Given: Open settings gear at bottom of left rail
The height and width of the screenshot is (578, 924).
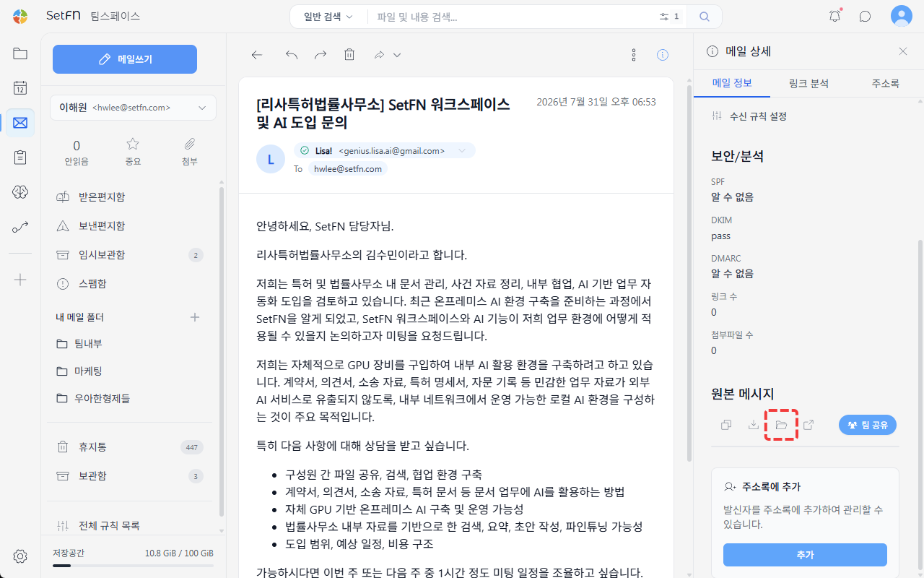Looking at the screenshot, I should [20, 556].
